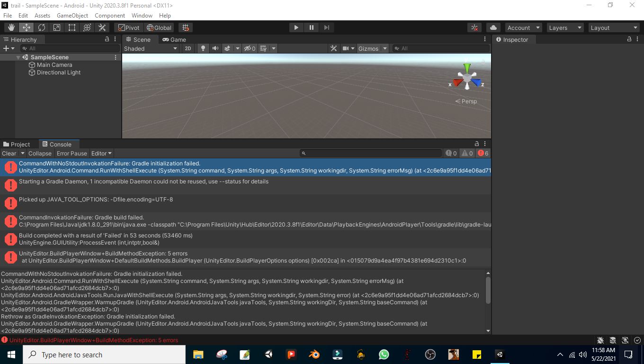Open custom editor tools

coord(102,27)
